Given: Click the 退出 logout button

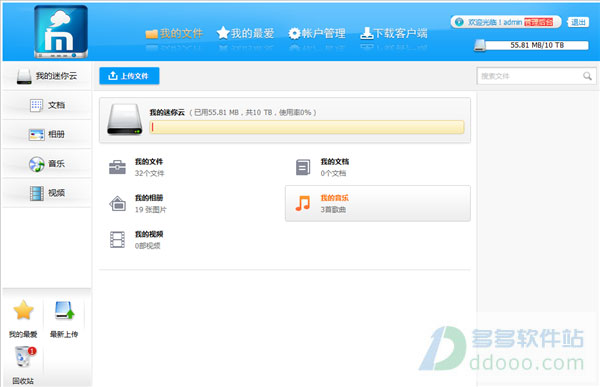Looking at the screenshot, I should [578, 22].
